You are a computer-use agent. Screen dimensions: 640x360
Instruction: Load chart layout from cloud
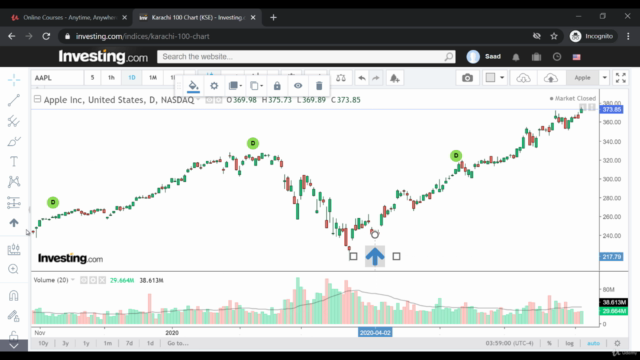pyautogui.click(x=523, y=78)
